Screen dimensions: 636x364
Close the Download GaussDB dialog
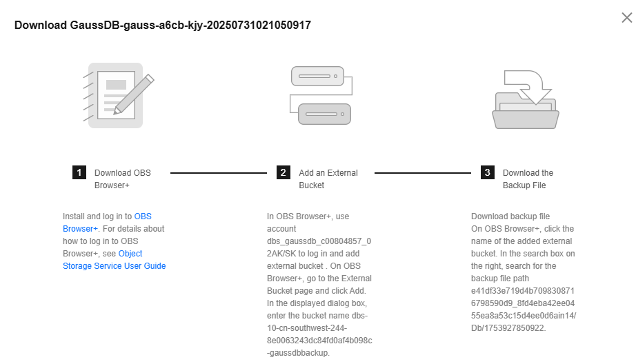(626, 17)
